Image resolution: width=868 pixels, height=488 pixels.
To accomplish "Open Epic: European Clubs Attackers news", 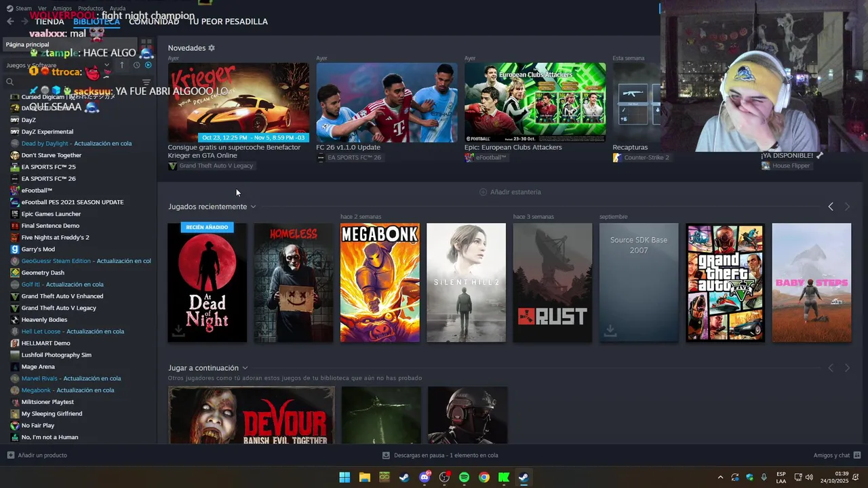I will point(535,102).
